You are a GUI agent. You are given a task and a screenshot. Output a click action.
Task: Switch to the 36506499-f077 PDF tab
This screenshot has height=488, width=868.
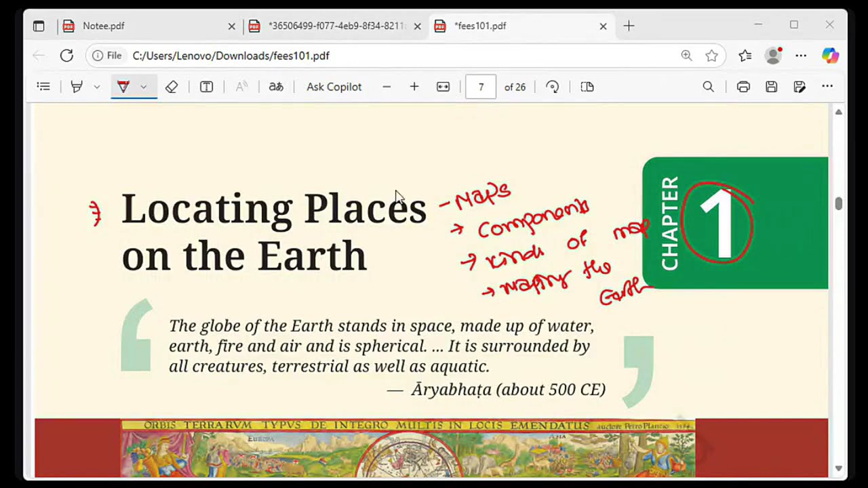coord(334,26)
